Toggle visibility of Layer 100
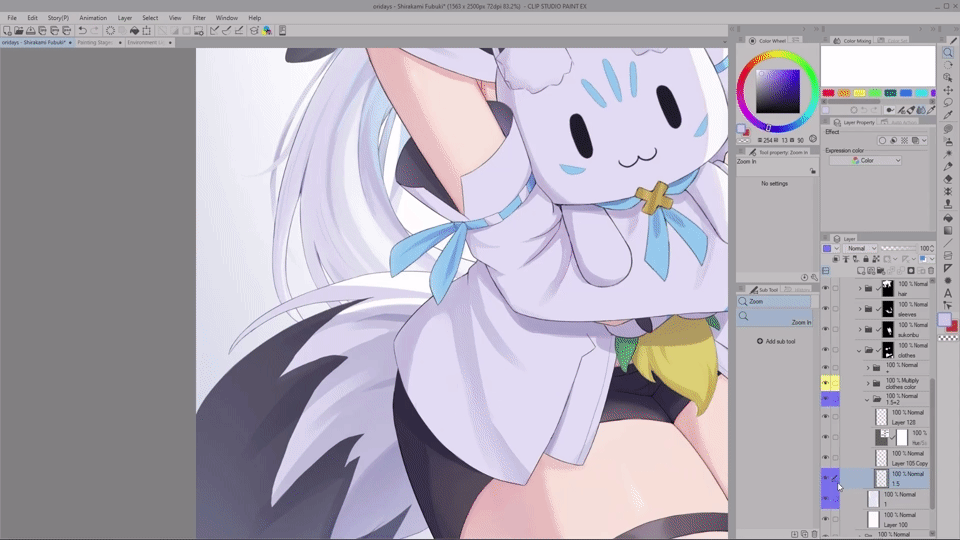This screenshot has height=540, width=960. coord(825,519)
